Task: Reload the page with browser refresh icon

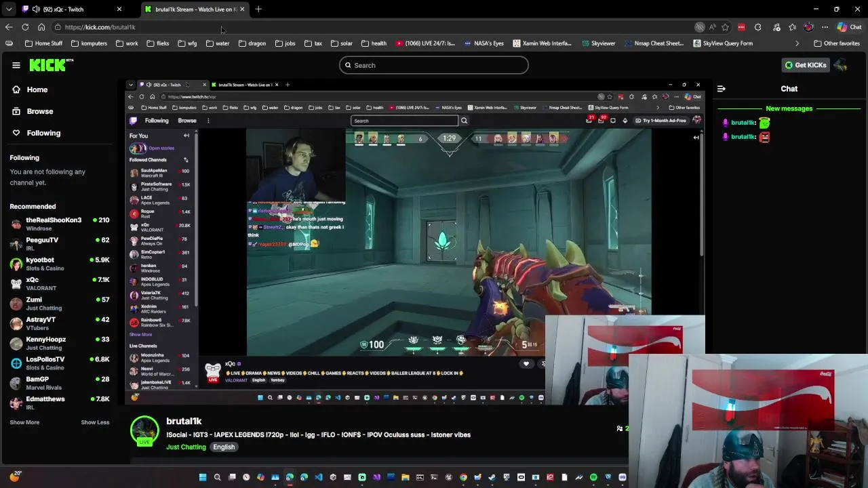Action: 25,27
